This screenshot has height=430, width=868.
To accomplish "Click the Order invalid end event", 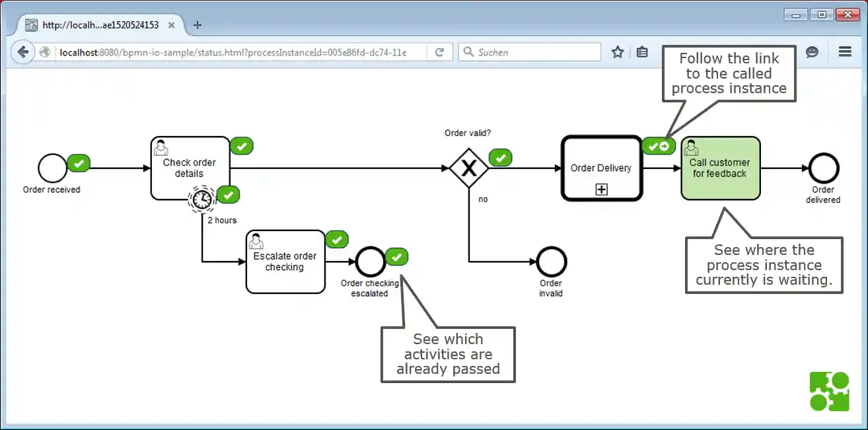I will pos(552,262).
